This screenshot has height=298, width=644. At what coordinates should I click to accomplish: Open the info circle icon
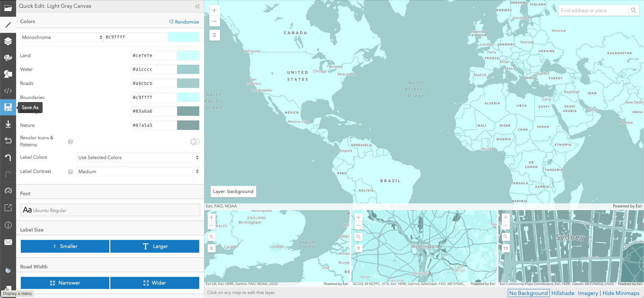click(x=8, y=225)
